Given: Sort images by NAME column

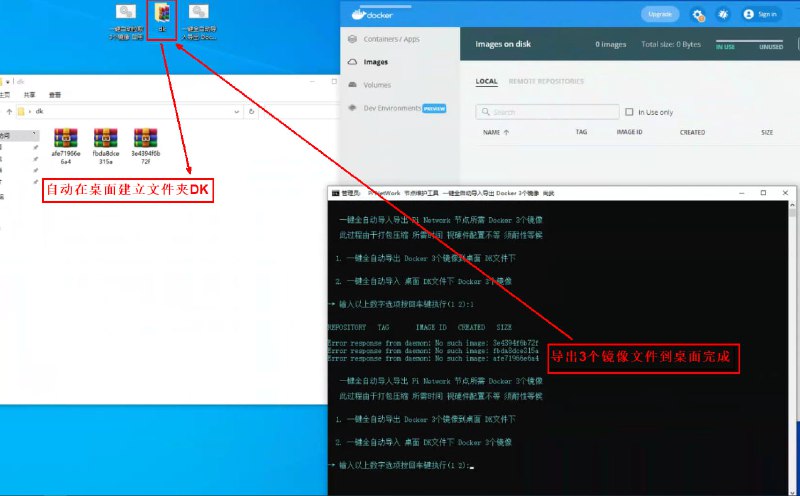Looking at the screenshot, I should [x=496, y=132].
